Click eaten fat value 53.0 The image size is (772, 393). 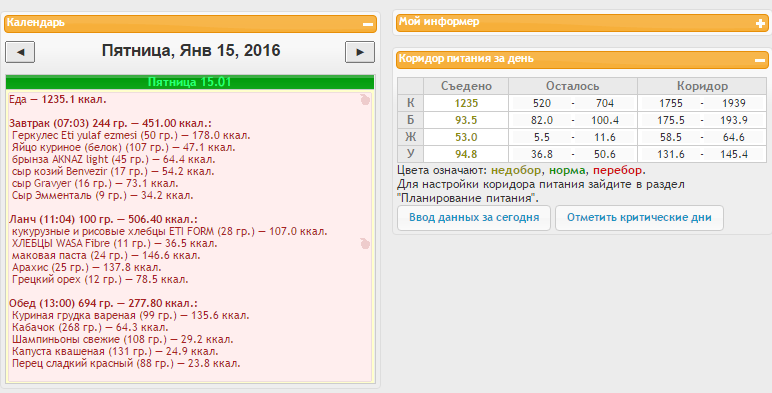pyautogui.click(x=466, y=137)
